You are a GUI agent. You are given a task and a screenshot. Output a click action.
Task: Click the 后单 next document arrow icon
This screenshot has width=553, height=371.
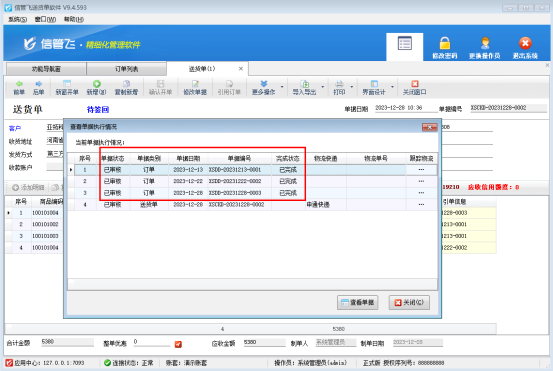[x=38, y=84]
